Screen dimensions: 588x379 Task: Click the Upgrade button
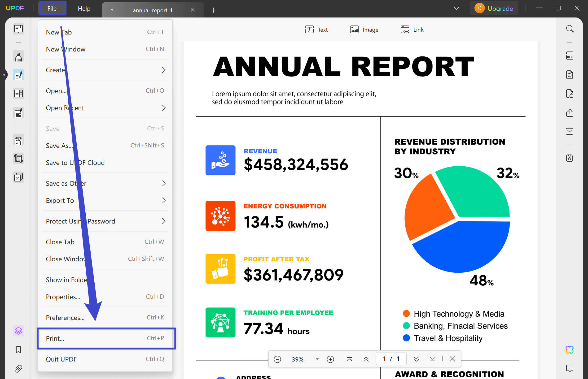[493, 8]
